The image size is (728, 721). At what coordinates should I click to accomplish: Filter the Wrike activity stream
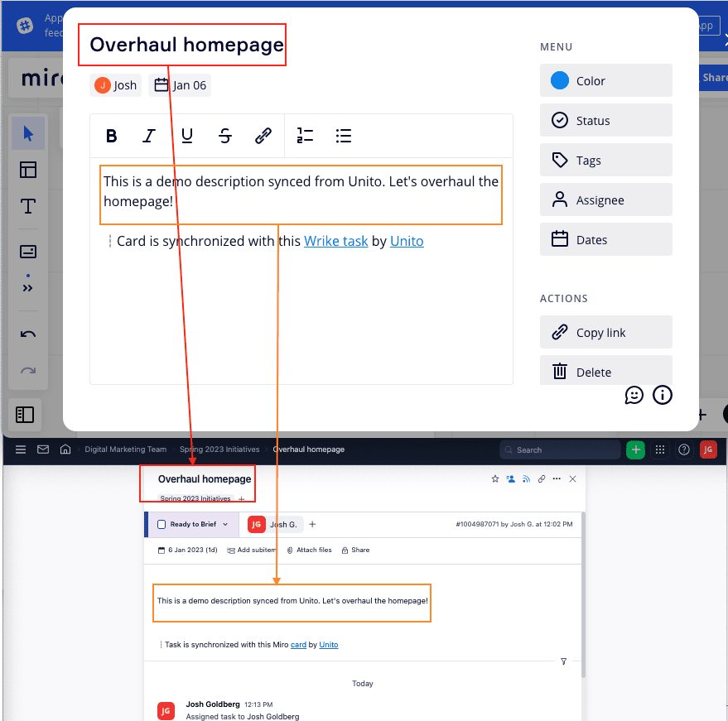coord(563,661)
